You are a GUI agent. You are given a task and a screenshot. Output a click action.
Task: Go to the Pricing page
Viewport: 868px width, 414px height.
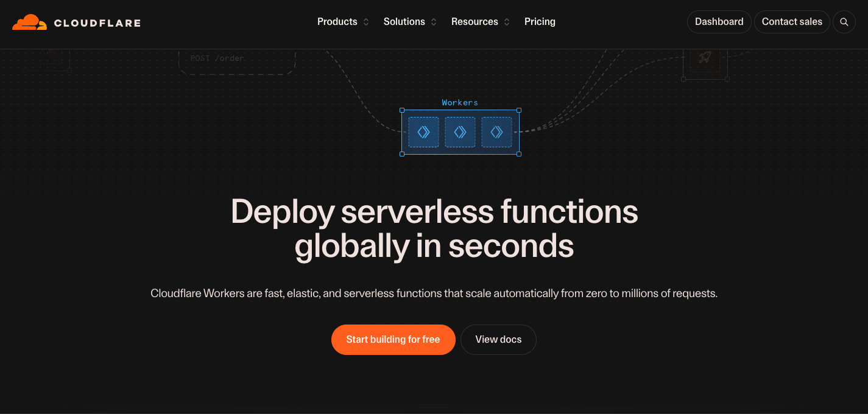pyautogui.click(x=540, y=22)
